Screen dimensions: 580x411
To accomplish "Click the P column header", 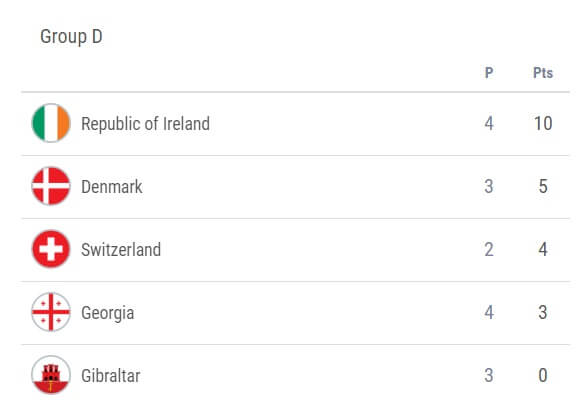I will click(489, 73).
